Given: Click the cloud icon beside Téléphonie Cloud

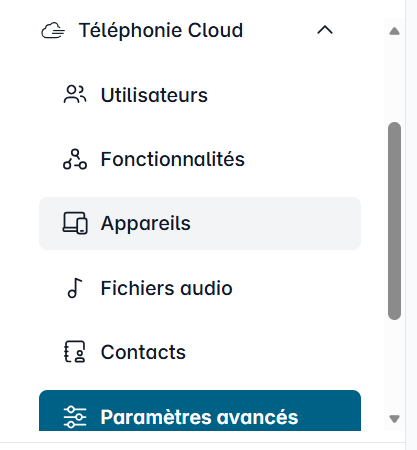Looking at the screenshot, I should pos(53,31).
